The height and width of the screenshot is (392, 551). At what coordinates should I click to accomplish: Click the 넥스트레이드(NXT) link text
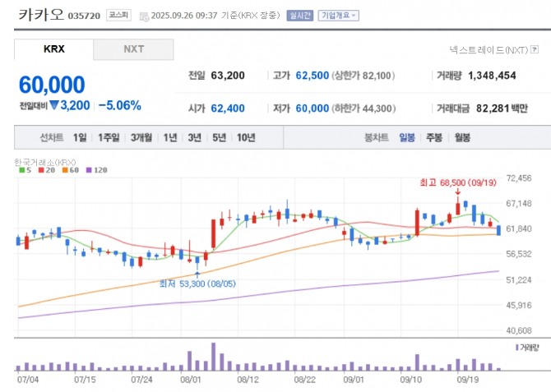[x=488, y=50]
